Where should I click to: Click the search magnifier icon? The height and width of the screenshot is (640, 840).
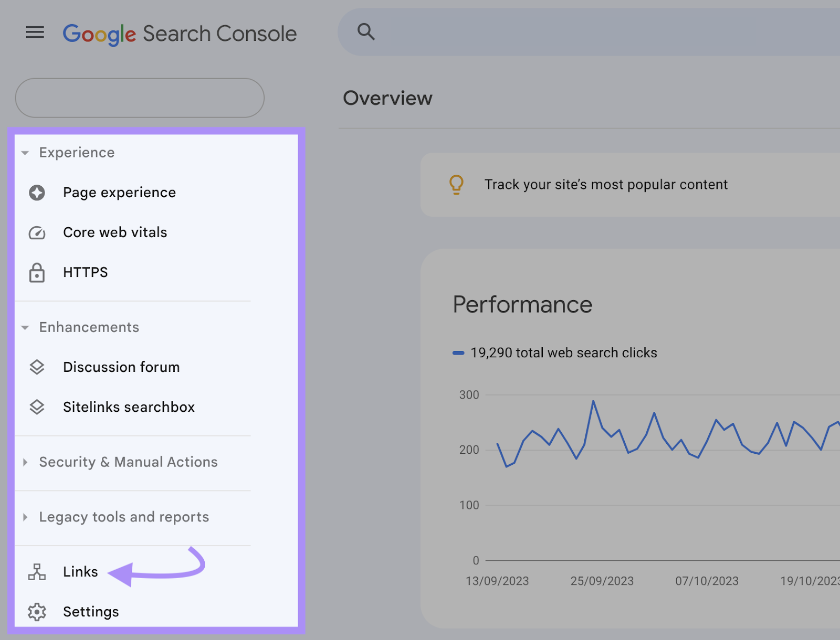click(x=366, y=32)
